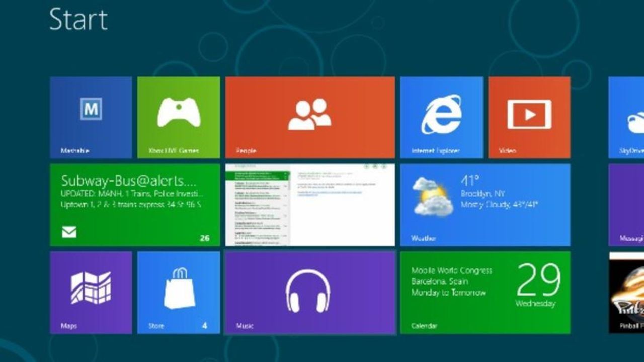The height and width of the screenshot is (362, 644).
Task: Click the live email preview tile
Action: [x=309, y=204]
